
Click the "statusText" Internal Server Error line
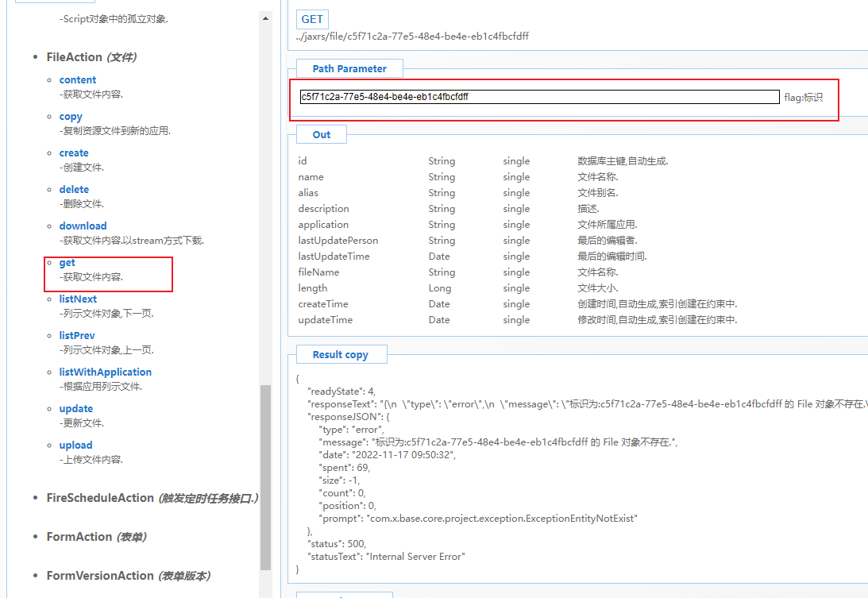point(386,557)
